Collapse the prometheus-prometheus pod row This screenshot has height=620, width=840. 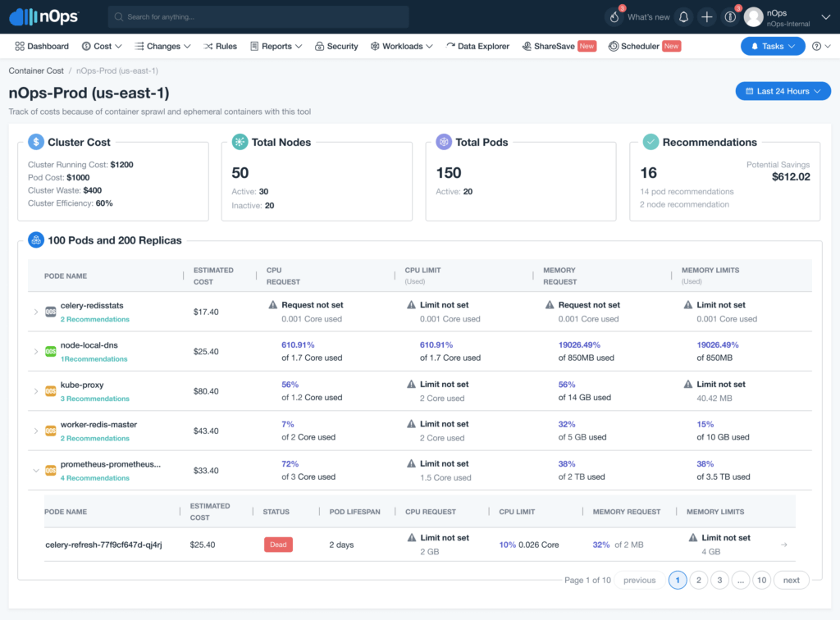tap(35, 471)
